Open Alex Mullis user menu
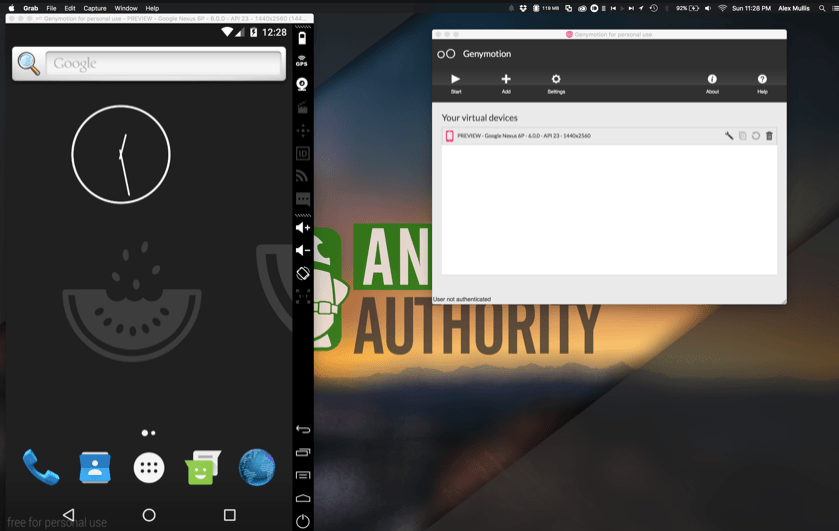 [794, 8]
